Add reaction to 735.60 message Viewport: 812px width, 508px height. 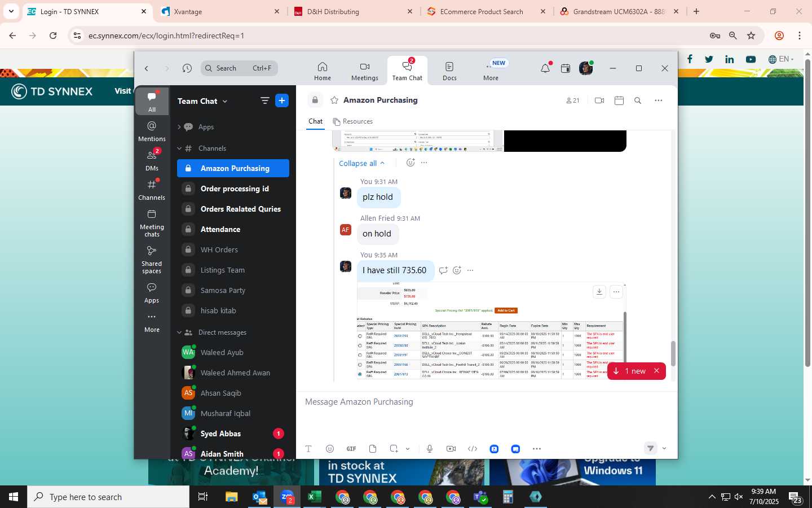coord(457,270)
